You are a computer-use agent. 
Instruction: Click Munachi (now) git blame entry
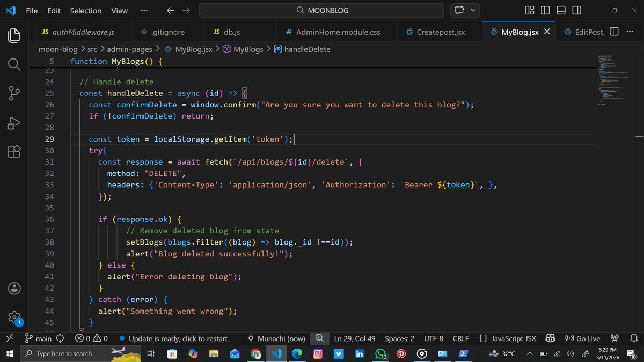click(x=276, y=338)
